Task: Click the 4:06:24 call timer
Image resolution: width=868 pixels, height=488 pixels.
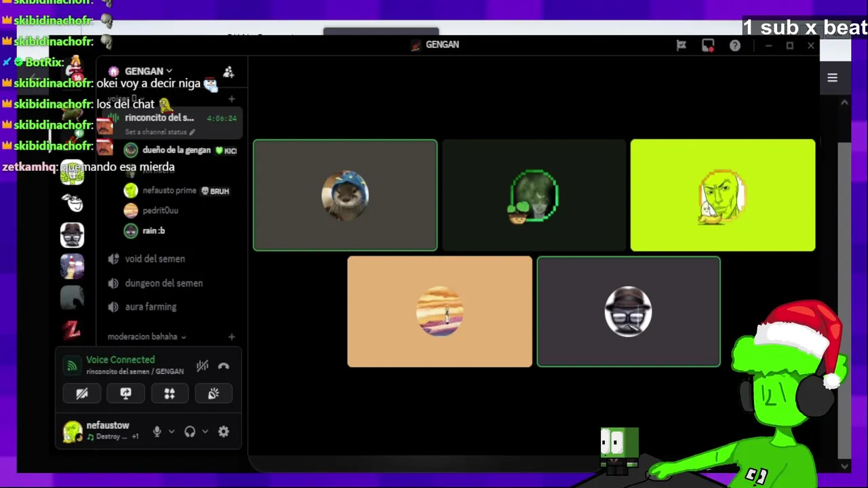Action: [x=222, y=118]
